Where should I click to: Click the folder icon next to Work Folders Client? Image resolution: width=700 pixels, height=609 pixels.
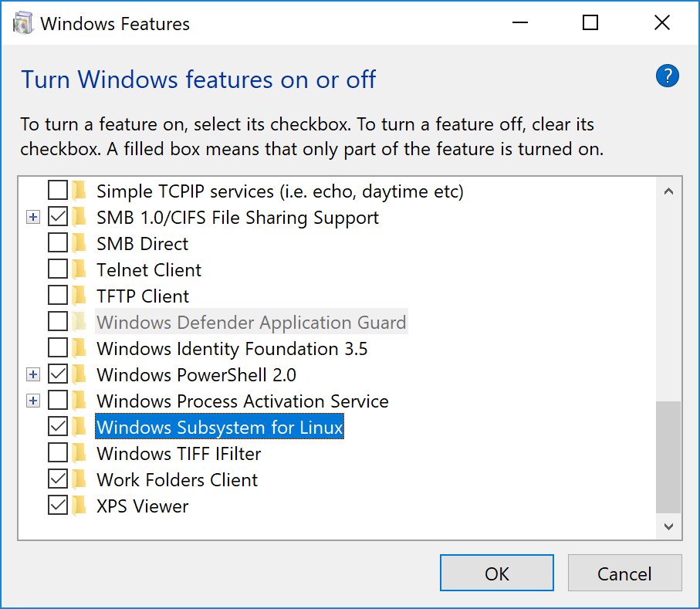[79, 479]
